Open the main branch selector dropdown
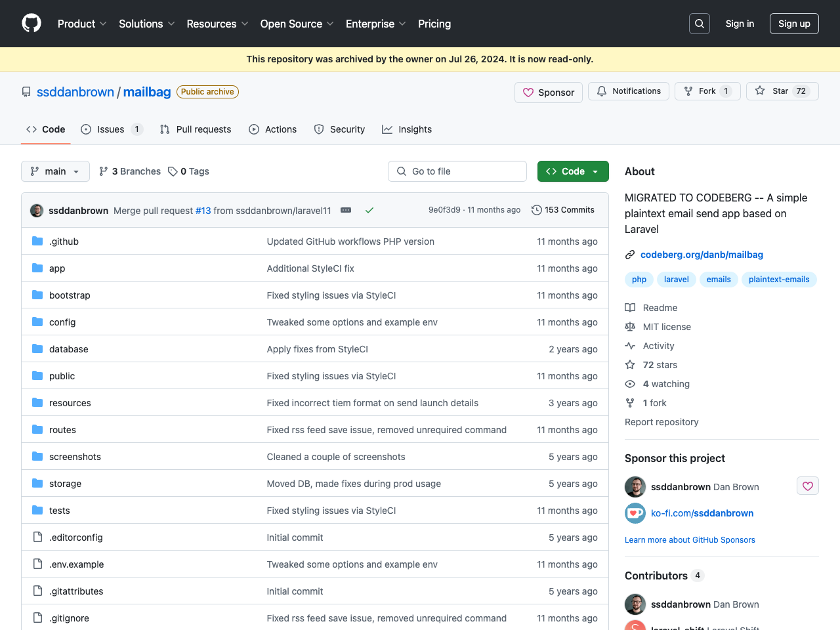840x630 pixels. tap(55, 171)
